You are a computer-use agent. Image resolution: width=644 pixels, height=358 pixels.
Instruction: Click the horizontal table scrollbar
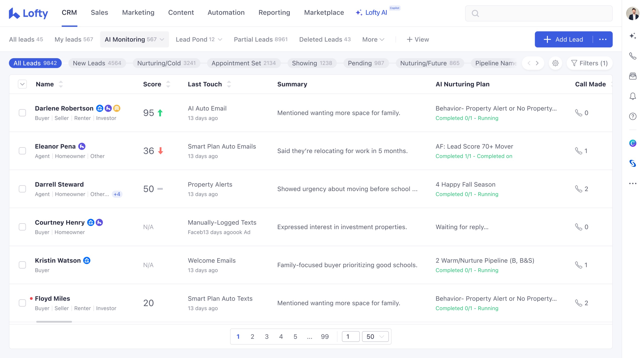54,322
